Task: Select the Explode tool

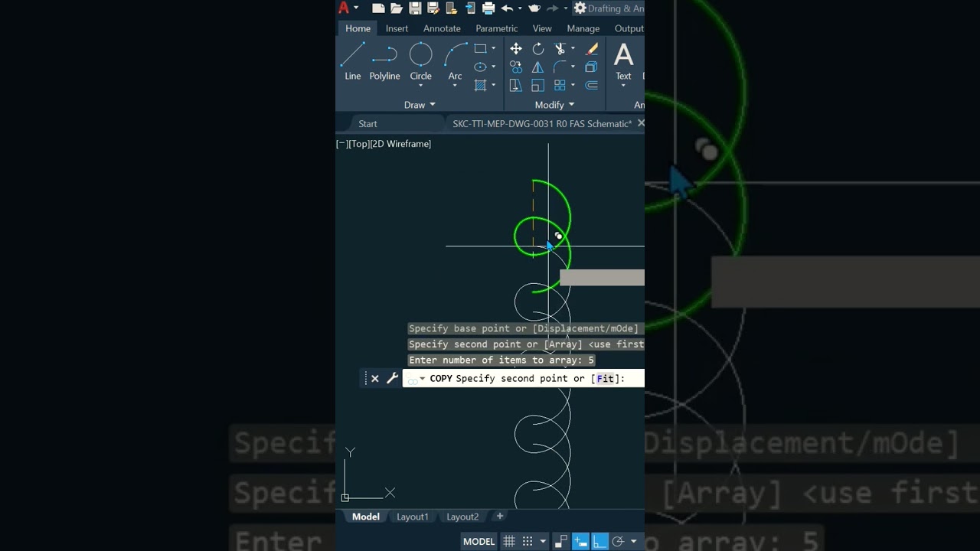Action: tap(592, 67)
